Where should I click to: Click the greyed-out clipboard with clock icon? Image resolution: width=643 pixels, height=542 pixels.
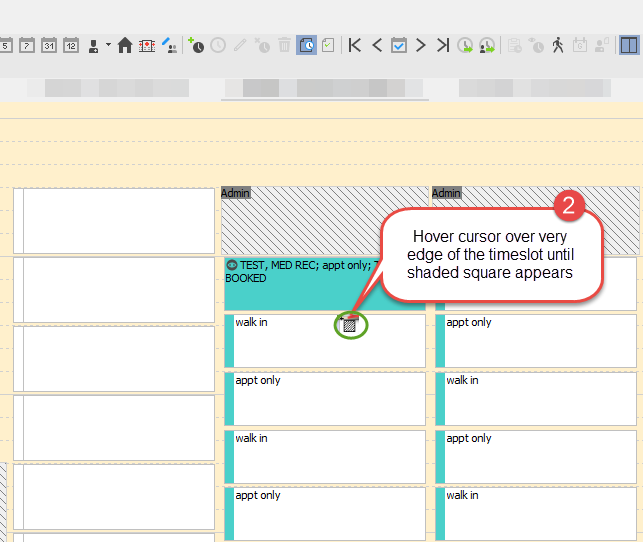pyautogui.click(x=514, y=45)
